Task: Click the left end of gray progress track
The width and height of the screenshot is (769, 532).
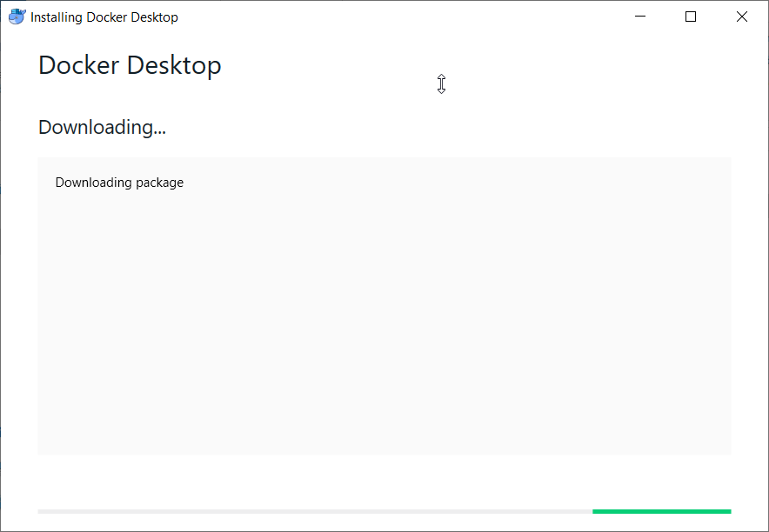Action: coord(42,511)
